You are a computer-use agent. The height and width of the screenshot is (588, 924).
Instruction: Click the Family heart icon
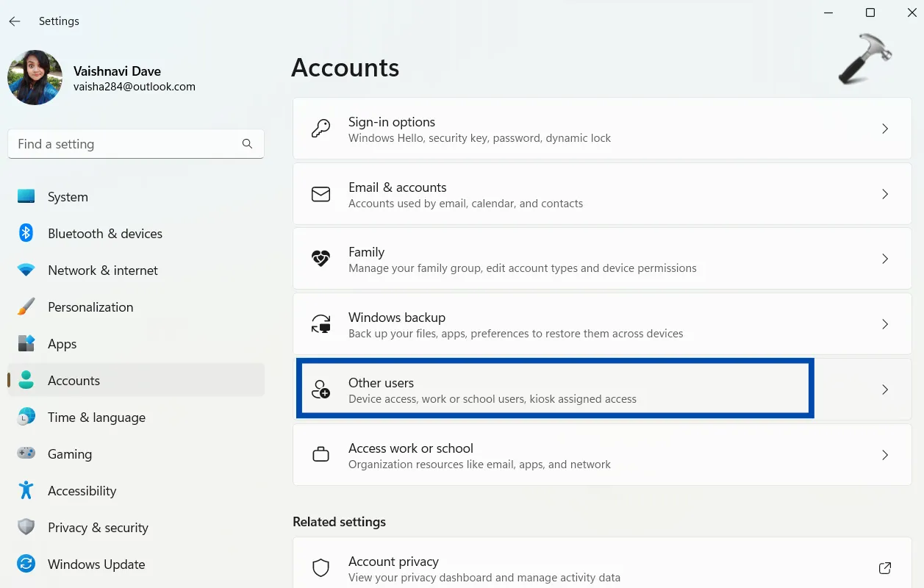[x=320, y=259]
